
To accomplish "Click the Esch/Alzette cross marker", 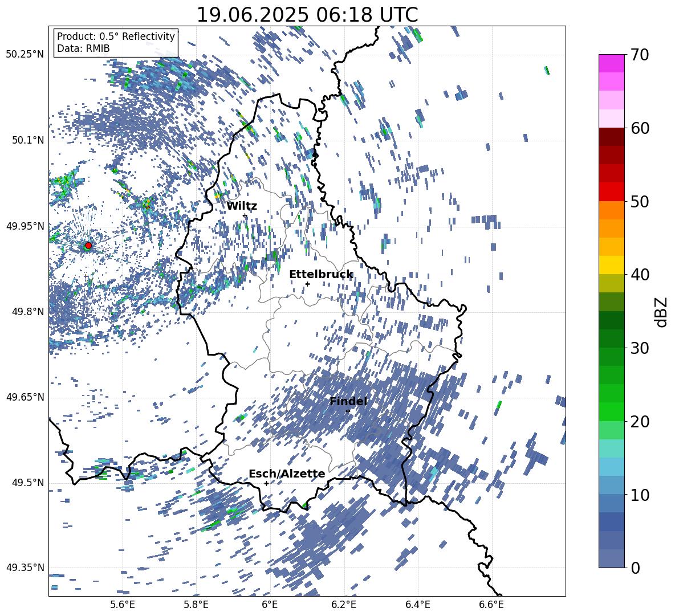I will (266, 483).
